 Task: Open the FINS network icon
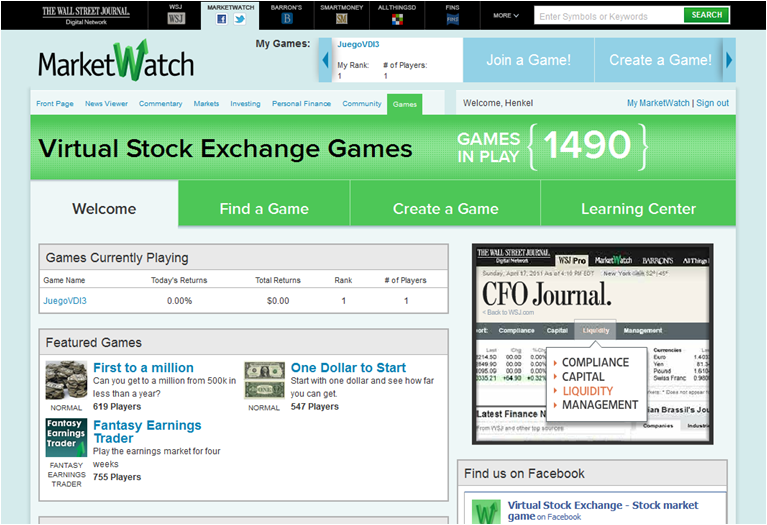tap(452, 19)
